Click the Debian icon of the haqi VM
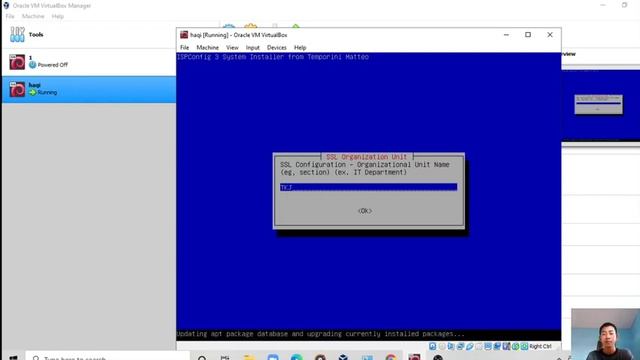Viewport: 640px width, 360px height. [x=17, y=89]
